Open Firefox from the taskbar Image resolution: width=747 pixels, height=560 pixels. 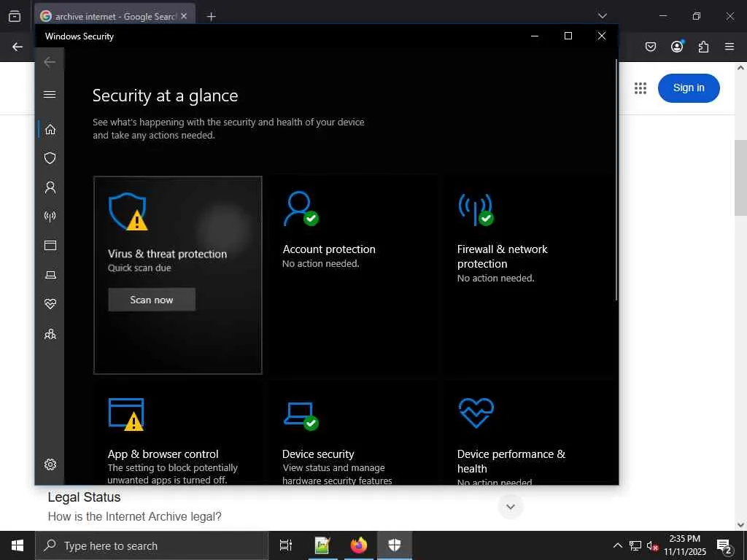pyautogui.click(x=359, y=545)
